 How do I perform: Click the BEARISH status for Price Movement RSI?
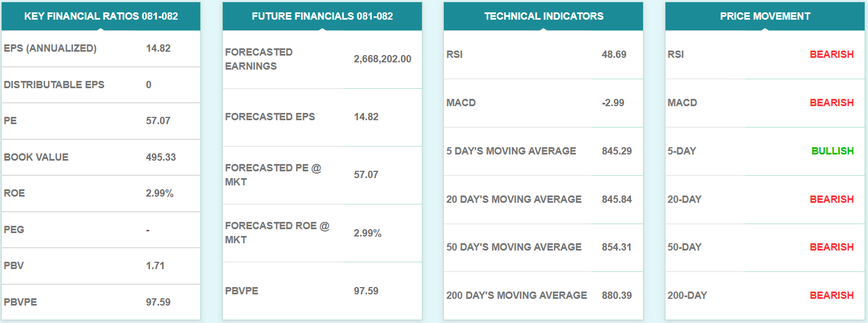831,54
